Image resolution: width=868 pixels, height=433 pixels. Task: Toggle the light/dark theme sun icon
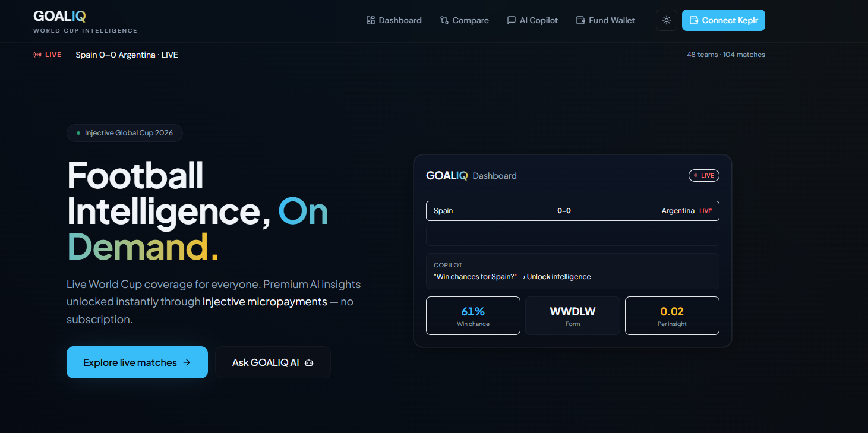[667, 20]
